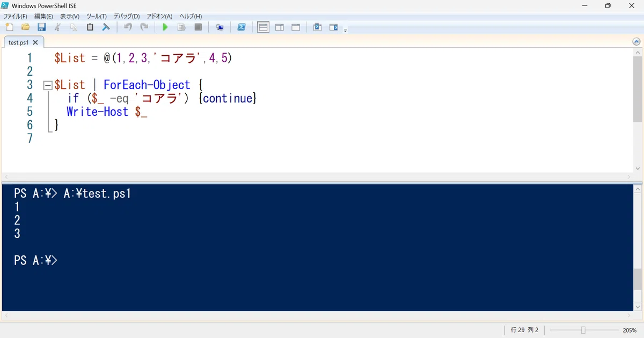Click the Undo arrow icon
This screenshot has width=644, height=338.
click(x=128, y=27)
